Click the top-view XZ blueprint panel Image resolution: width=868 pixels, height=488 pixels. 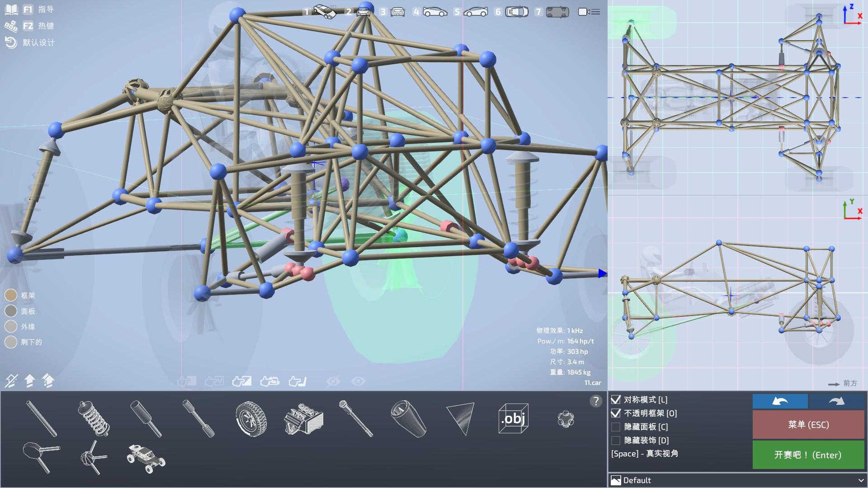click(x=738, y=98)
